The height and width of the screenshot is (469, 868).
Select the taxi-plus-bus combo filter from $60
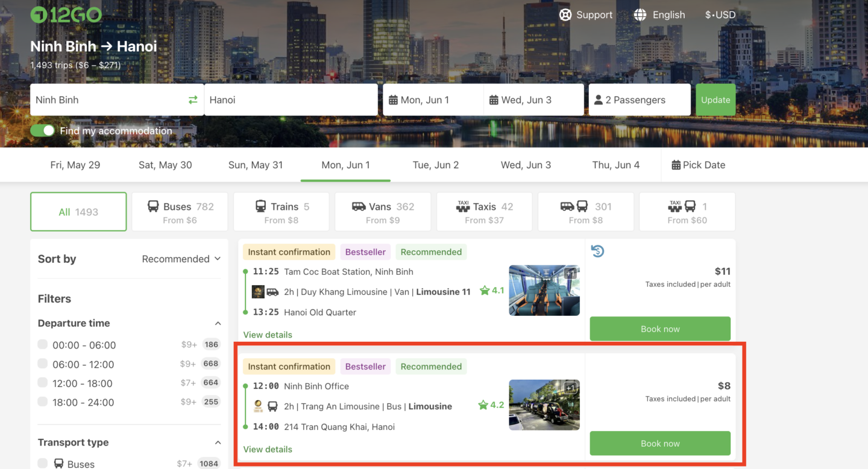[687, 212]
